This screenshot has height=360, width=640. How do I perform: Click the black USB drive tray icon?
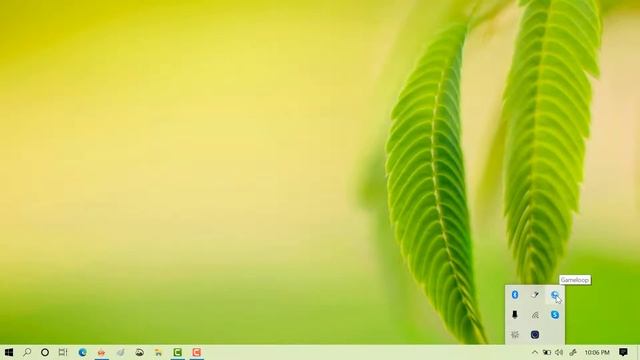(x=515, y=314)
